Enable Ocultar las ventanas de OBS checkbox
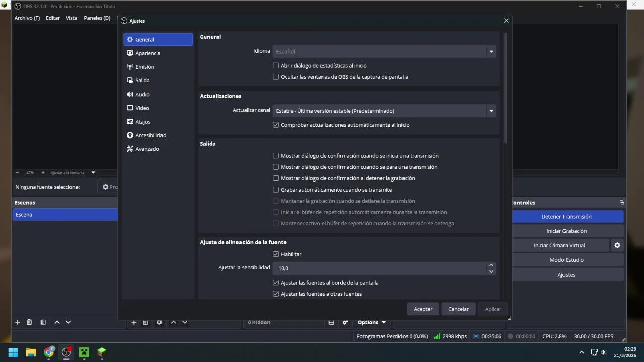This screenshot has height=362, width=644. [x=276, y=77]
